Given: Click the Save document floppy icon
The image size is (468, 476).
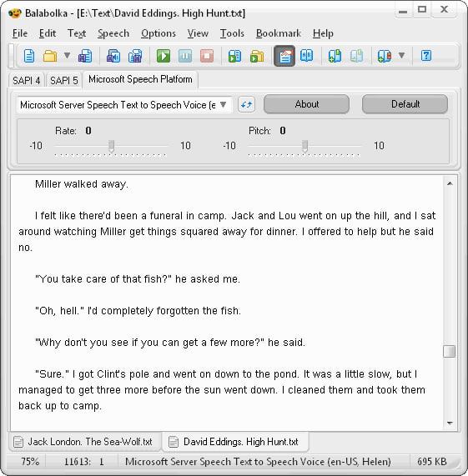Looking at the screenshot, I should tap(85, 56).
